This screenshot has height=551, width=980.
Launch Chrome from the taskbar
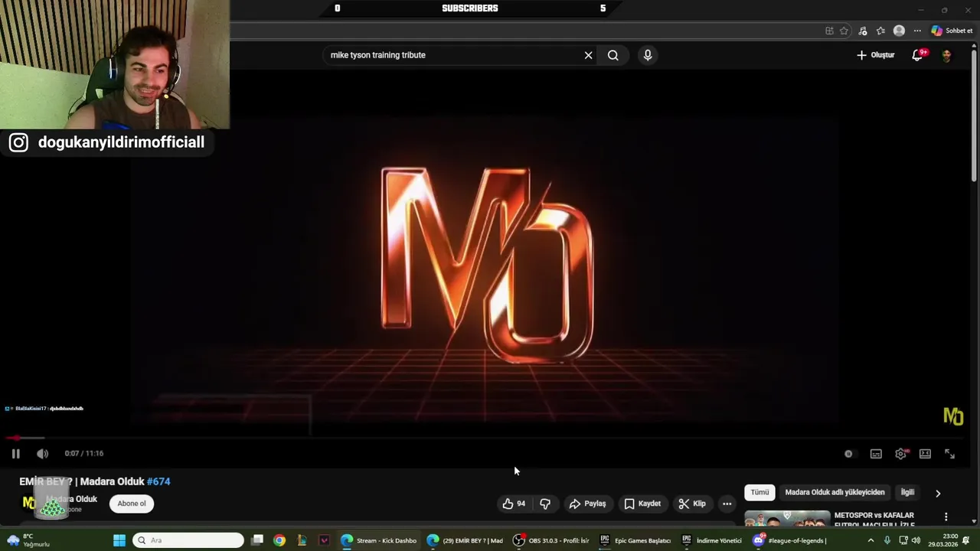(x=279, y=540)
